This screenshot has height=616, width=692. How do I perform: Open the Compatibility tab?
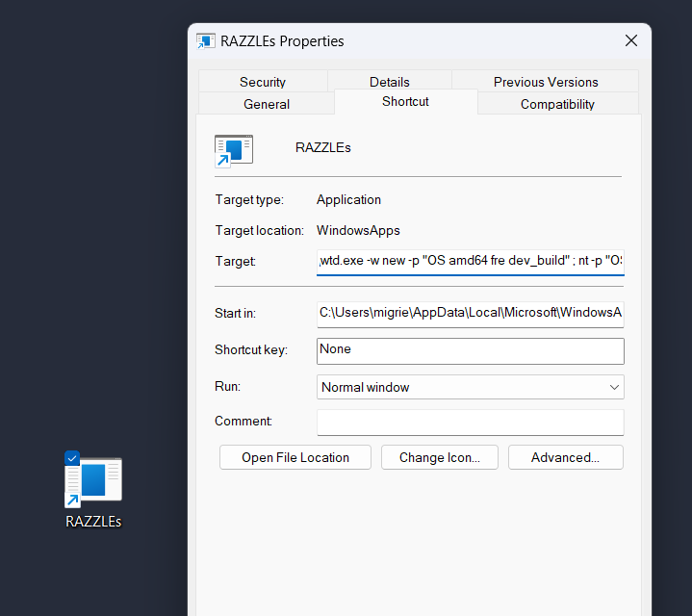(x=557, y=104)
